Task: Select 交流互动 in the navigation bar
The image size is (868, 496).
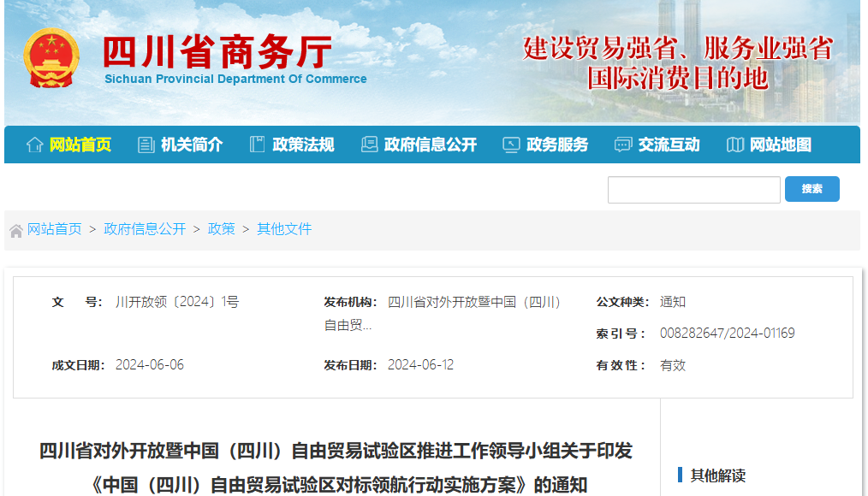Action: 669,145
